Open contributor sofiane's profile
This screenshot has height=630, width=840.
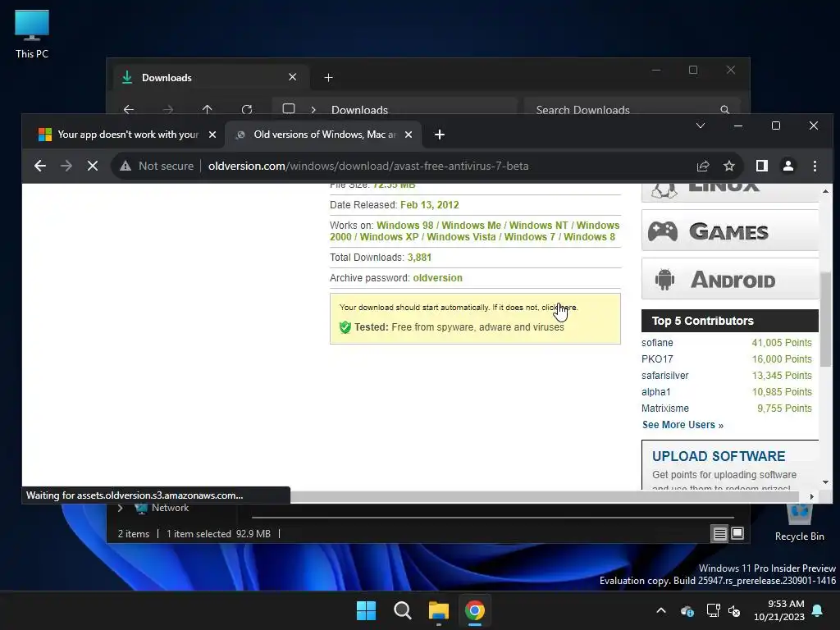(x=657, y=343)
